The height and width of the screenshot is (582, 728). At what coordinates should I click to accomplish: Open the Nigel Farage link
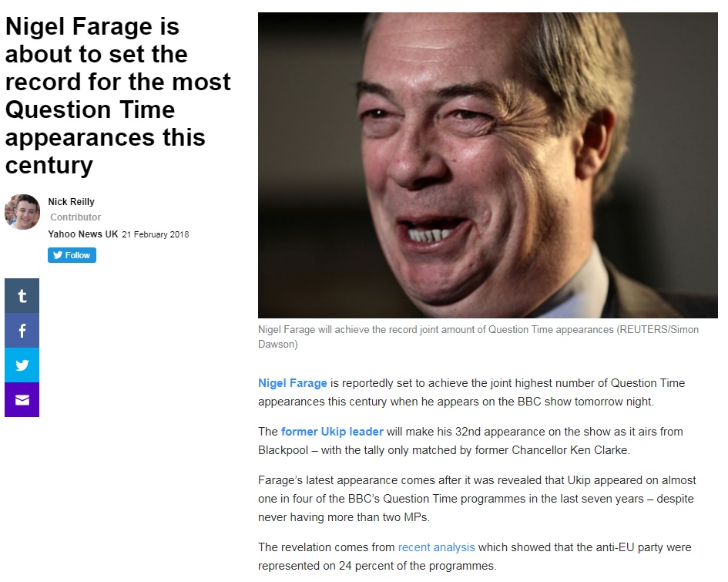point(293,383)
